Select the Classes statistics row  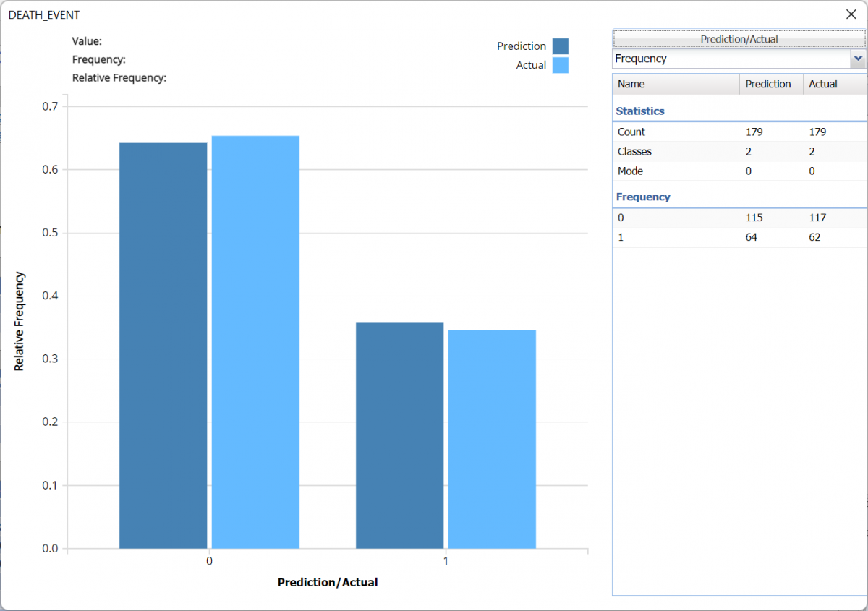coord(739,152)
